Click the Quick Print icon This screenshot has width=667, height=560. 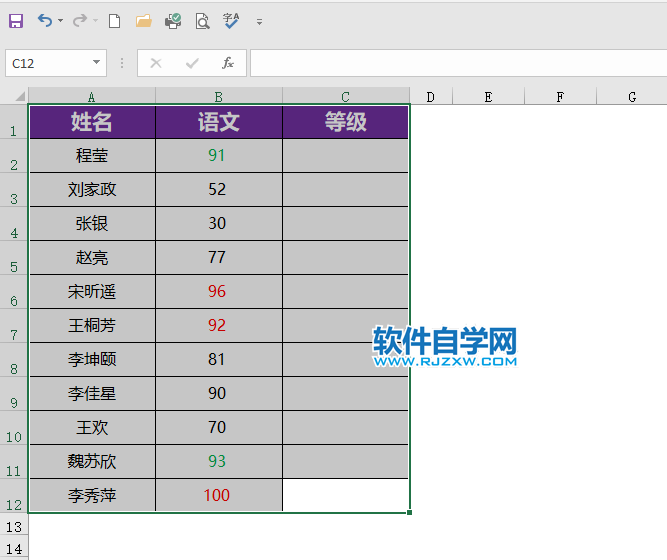[x=172, y=20]
